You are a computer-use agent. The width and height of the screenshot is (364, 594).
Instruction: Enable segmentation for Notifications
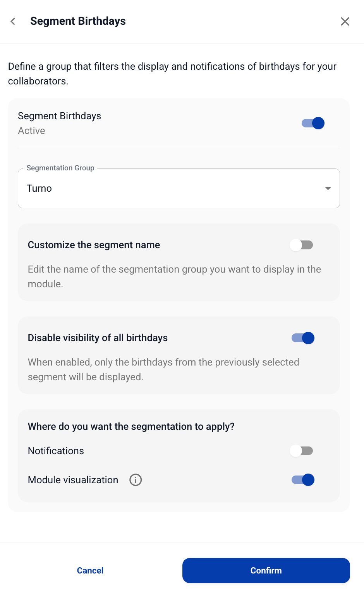coord(302,451)
